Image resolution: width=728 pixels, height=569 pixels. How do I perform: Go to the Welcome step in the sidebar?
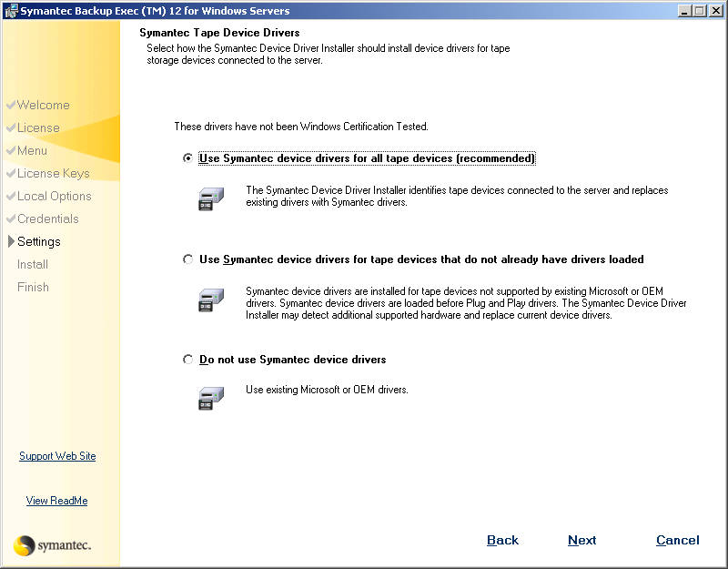point(43,105)
